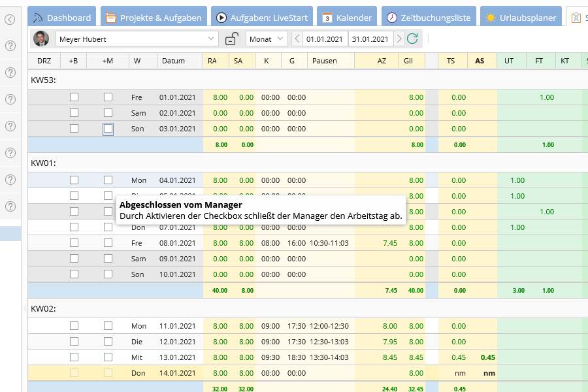
Task: Tick the +M checkbox for Sam 09.01.2021
Action: (x=107, y=258)
